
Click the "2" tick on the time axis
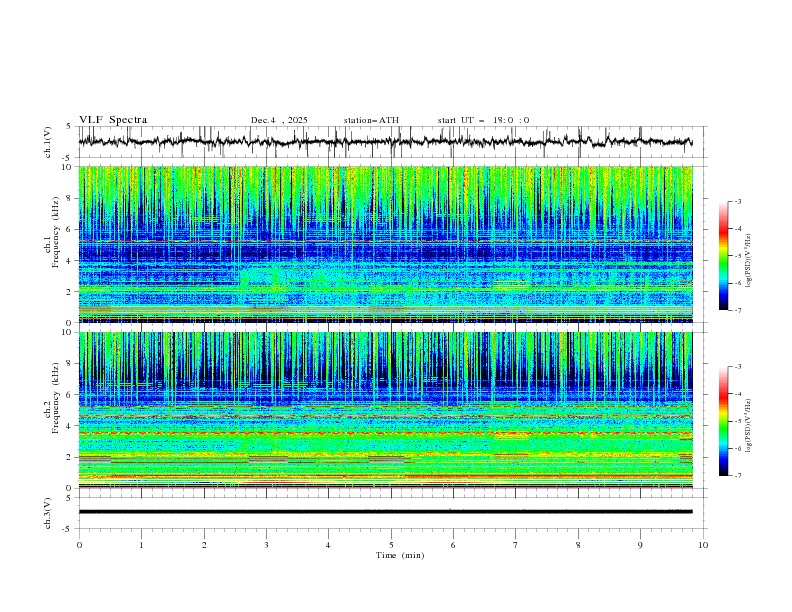[204, 545]
